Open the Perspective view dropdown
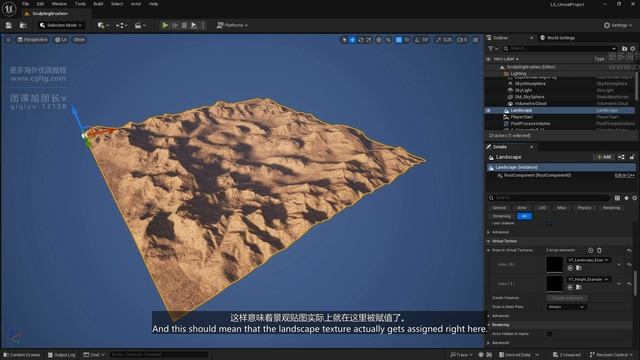The image size is (640, 360). click(x=33, y=40)
